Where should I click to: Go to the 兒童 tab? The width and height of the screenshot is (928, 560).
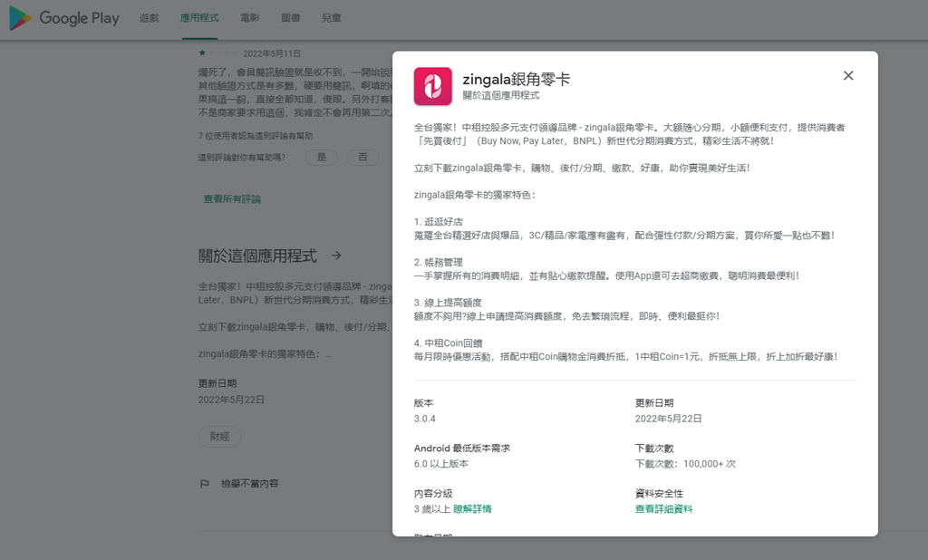click(332, 18)
